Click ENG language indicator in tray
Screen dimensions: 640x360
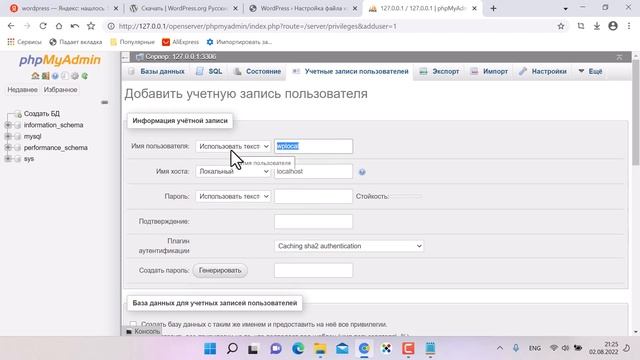click(535, 348)
